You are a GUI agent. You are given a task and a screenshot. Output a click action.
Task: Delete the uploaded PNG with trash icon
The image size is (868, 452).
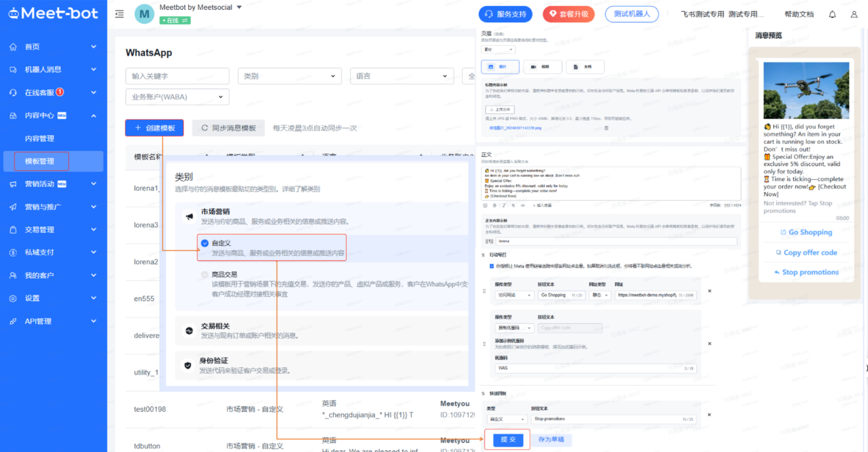pos(606,128)
